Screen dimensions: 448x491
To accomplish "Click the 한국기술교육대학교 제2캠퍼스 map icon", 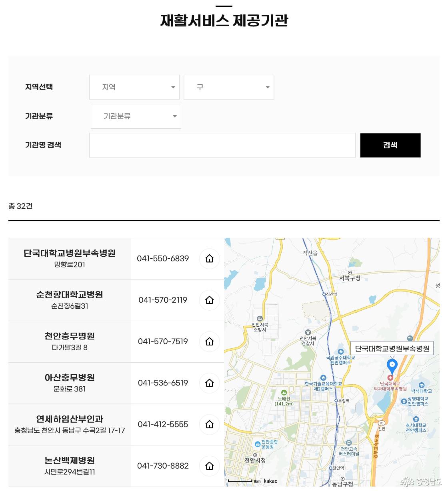I will point(323,378).
